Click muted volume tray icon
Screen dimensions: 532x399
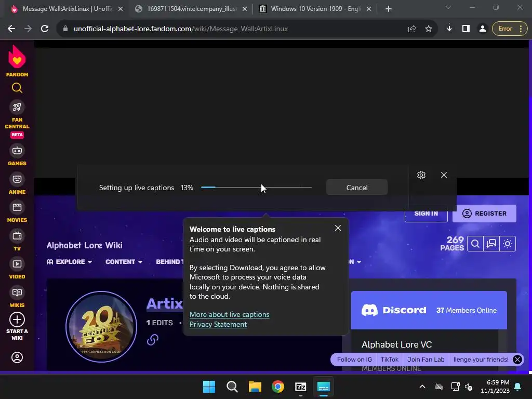[x=469, y=387]
